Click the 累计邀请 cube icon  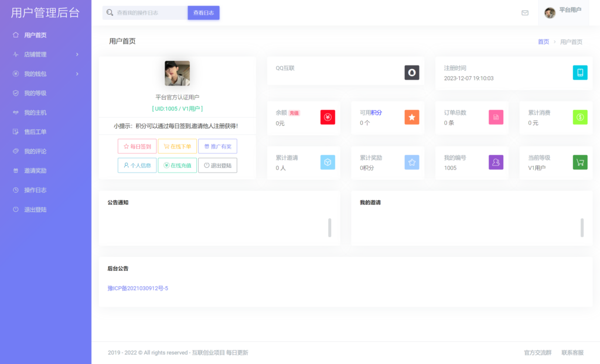(x=328, y=162)
